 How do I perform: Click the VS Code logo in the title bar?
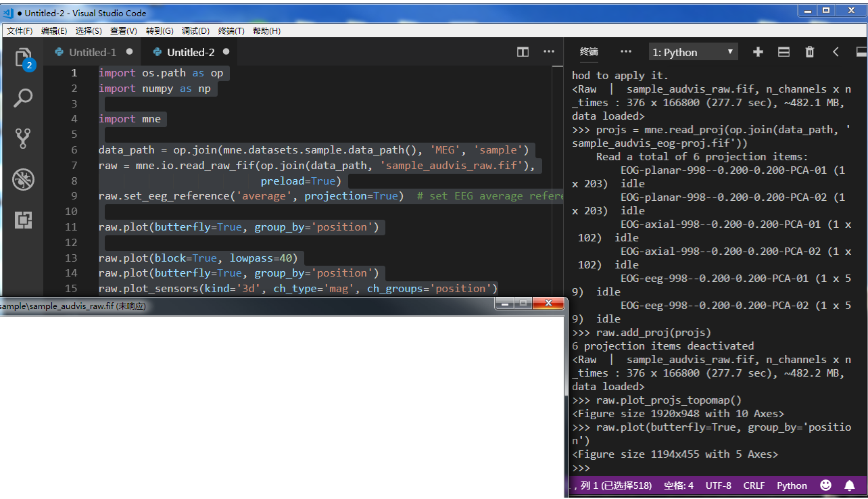[8, 13]
